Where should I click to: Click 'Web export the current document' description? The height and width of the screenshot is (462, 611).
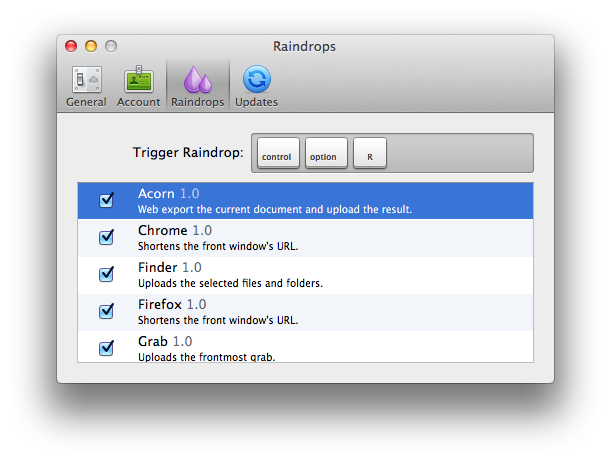275,210
